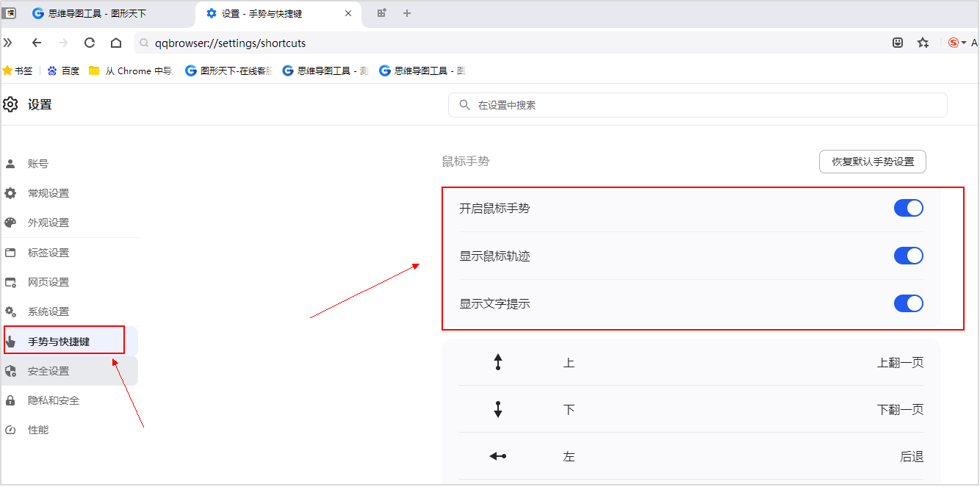Open the 百度 bookmark link
Screen dimensions: 980x487
pyautogui.click(x=64, y=71)
